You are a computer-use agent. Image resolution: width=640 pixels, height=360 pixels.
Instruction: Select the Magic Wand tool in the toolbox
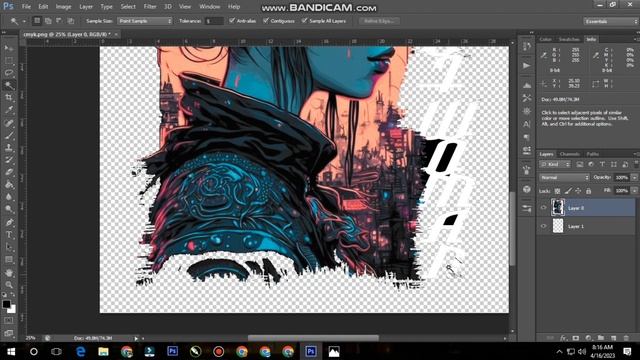9,85
